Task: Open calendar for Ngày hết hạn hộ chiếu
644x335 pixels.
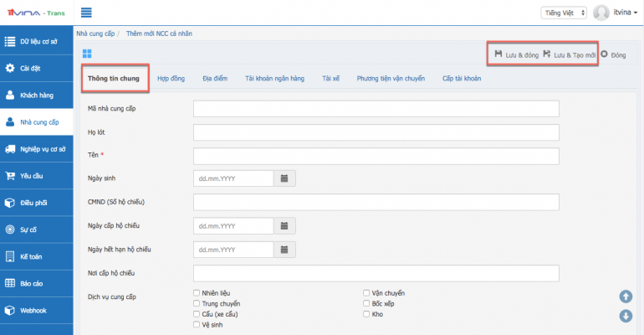Action: tap(284, 250)
